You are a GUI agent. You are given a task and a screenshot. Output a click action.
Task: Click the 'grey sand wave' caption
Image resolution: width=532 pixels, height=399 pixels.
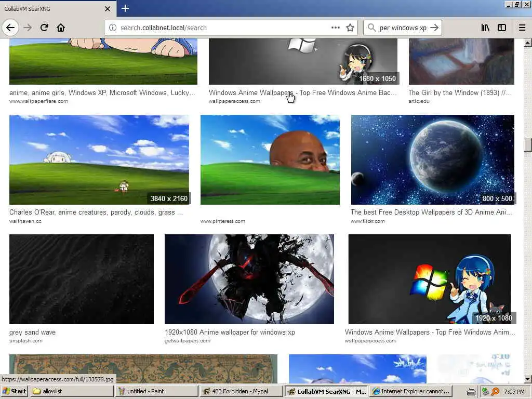(x=33, y=332)
